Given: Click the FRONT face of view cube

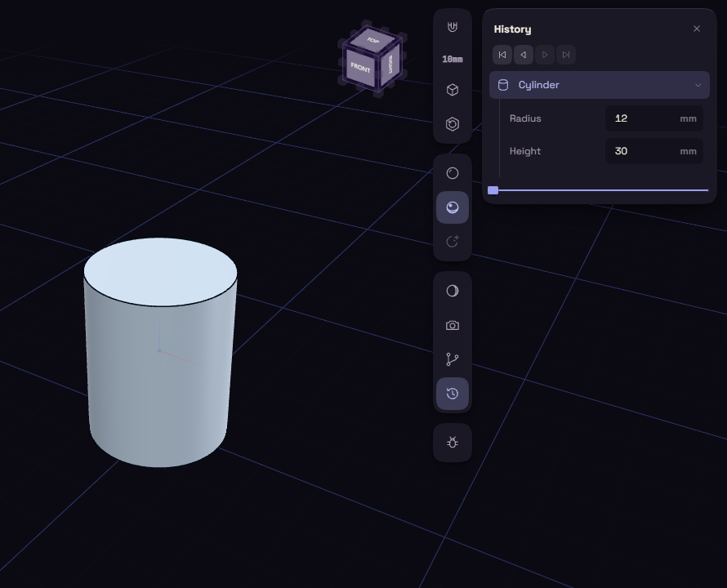Looking at the screenshot, I should coord(361,68).
